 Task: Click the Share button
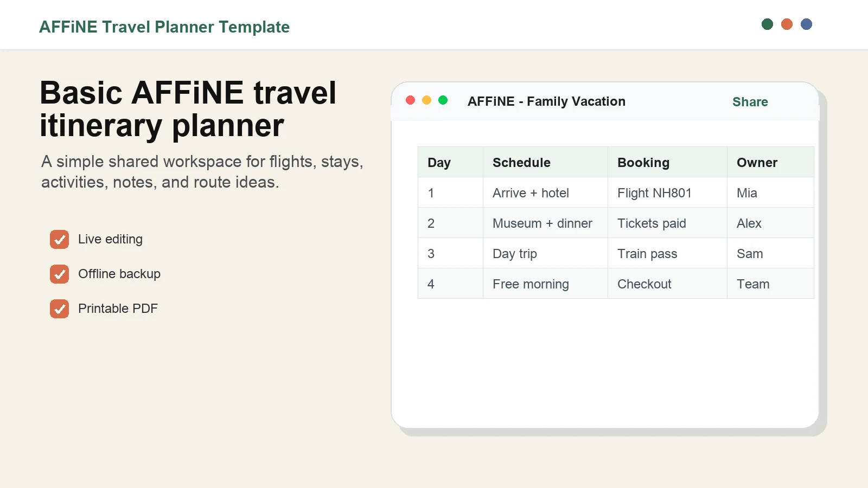point(750,102)
